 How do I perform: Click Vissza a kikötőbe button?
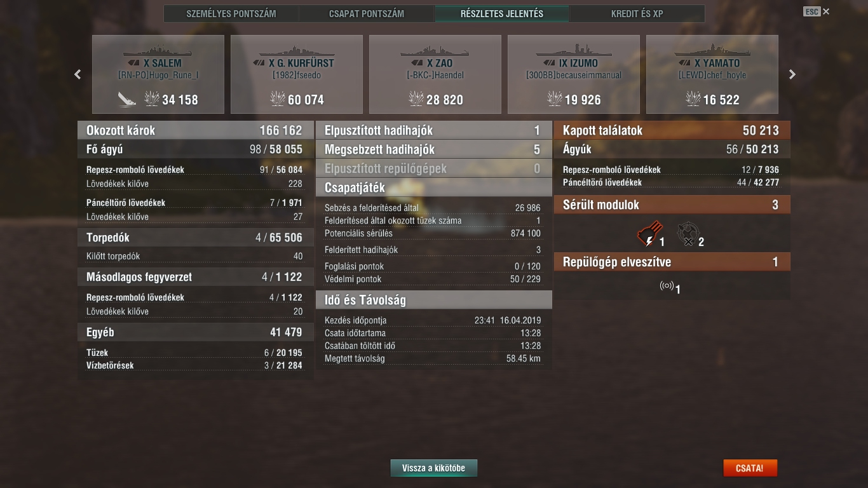pos(434,468)
